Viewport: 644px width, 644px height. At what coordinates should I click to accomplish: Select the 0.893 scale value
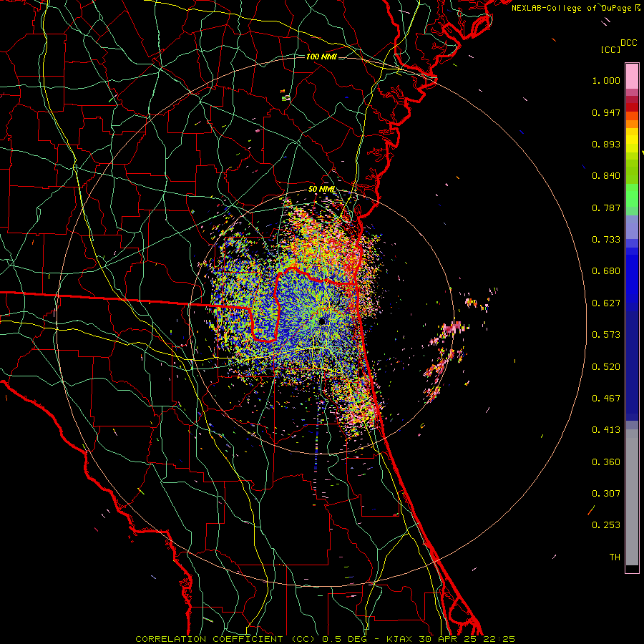pos(606,144)
